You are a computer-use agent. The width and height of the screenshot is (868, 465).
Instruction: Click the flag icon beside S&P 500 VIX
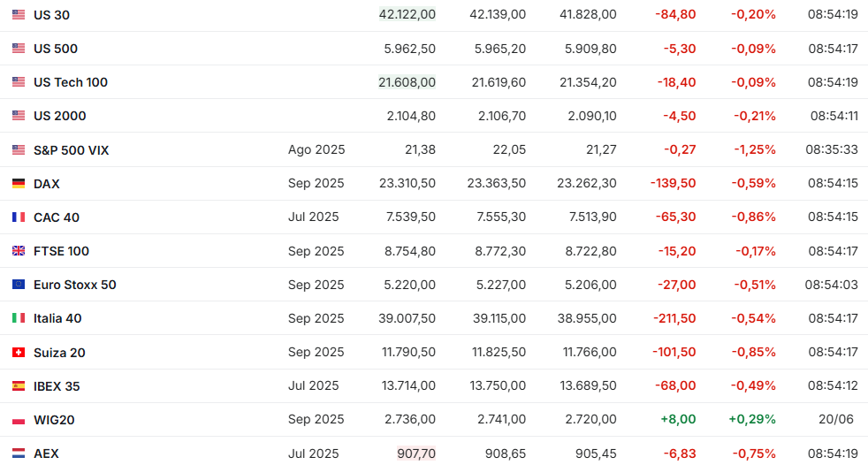pos(19,150)
